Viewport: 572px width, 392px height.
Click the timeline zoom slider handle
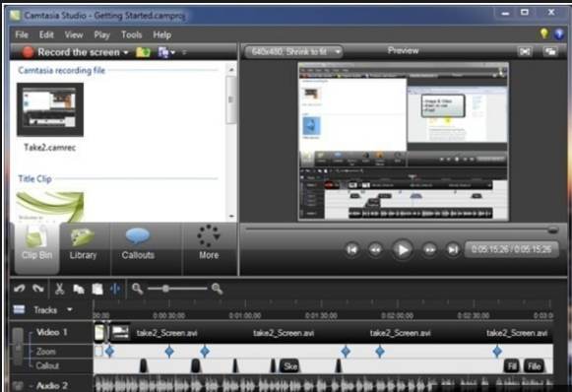[165, 289]
